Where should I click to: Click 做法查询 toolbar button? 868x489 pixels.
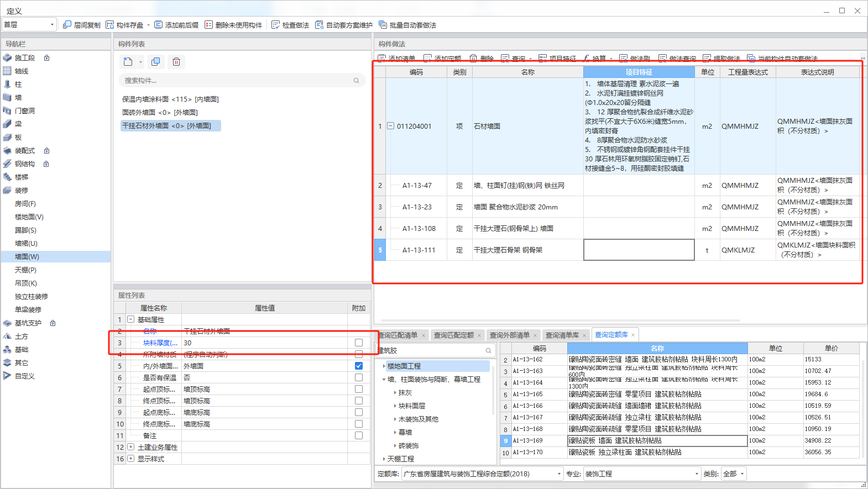point(677,58)
